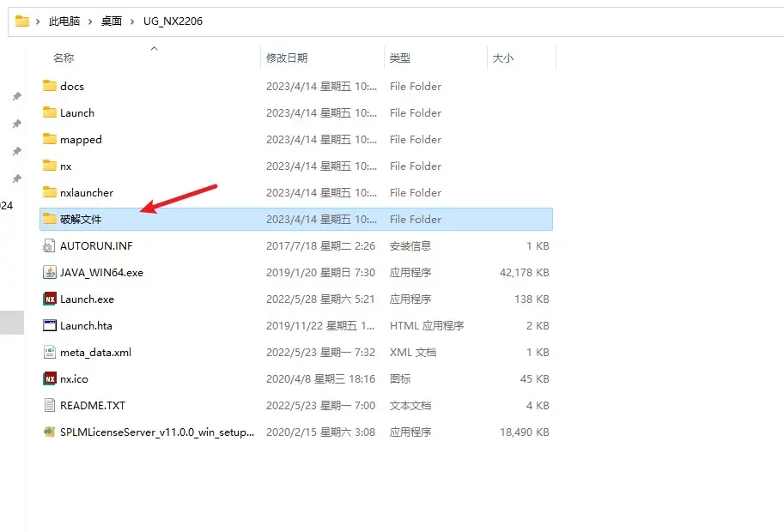Click the 138 KB size value

pos(532,299)
